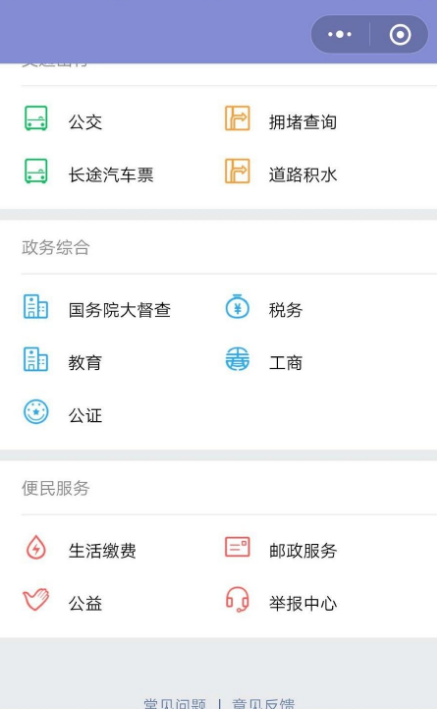Tap the envelope icon for 邮政服务
The image size is (437, 709).
(238, 547)
